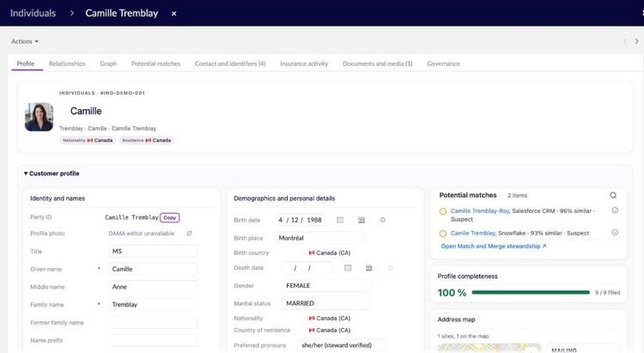Click the 100 % completeness value
The height and width of the screenshot is (353, 644).
452,293
